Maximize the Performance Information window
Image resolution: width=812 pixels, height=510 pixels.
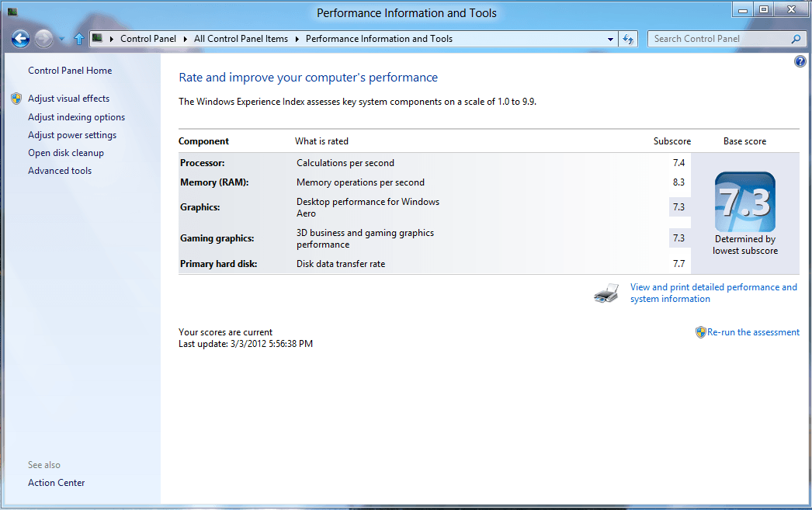(764, 9)
